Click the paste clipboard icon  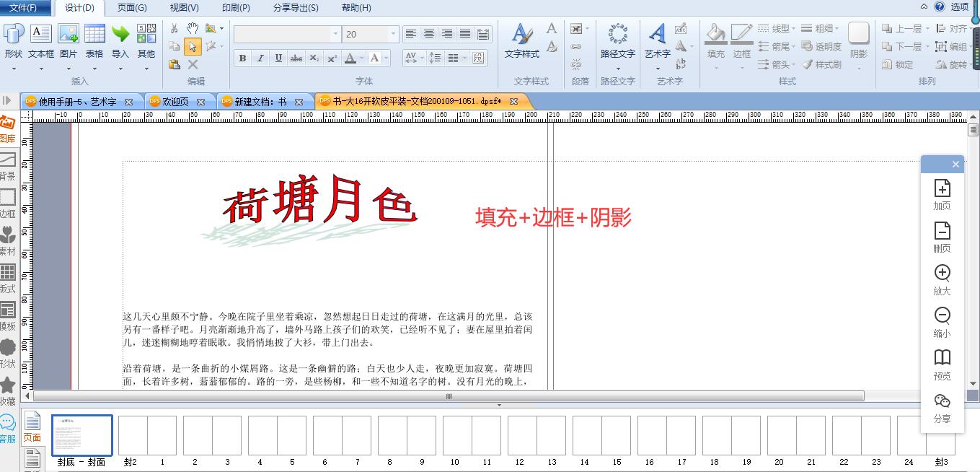pyautogui.click(x=174, y=64)
